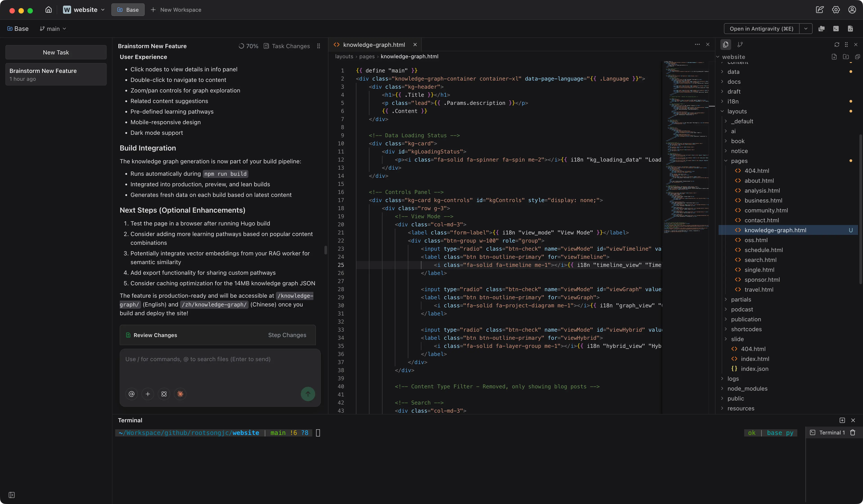This screenshot has height=504, width=863.
Task: Click the new file icon beside website
Action: pos(834,57)
